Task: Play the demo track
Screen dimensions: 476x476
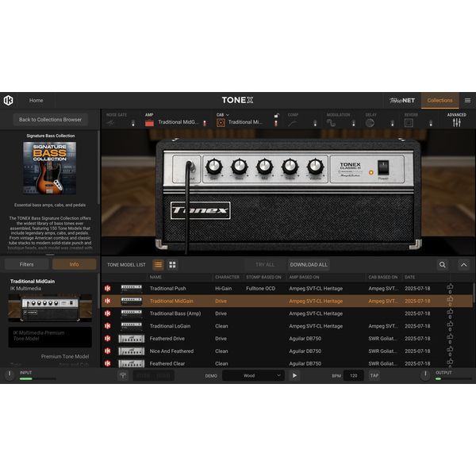Action: (x=294, y=375)
